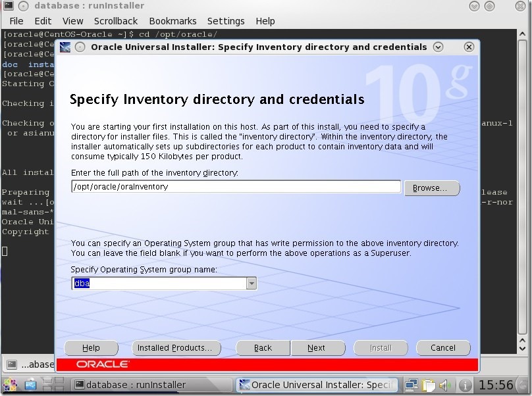This screenshot has width=532, height=396.
Task: Open the Scrollback menu
Action: [x=116, y=21]
